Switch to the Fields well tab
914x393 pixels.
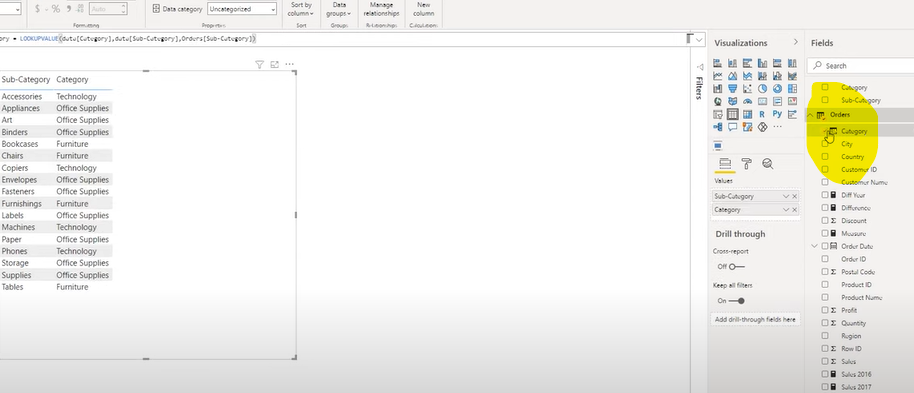pos(725,164)
